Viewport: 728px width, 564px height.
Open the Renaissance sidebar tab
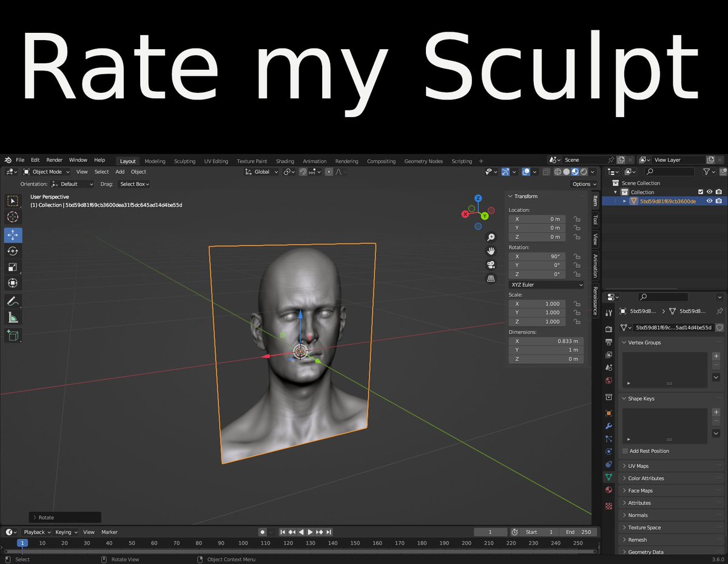pyautogui.click(x=595, y=302)
